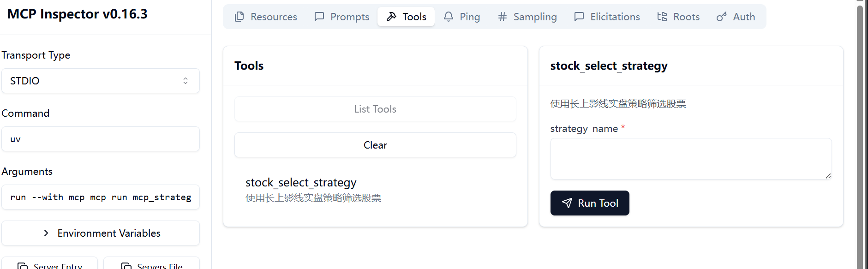868x269 pixels.
Task: Click the Ping bell icon
Action: (x=448, y=17)
